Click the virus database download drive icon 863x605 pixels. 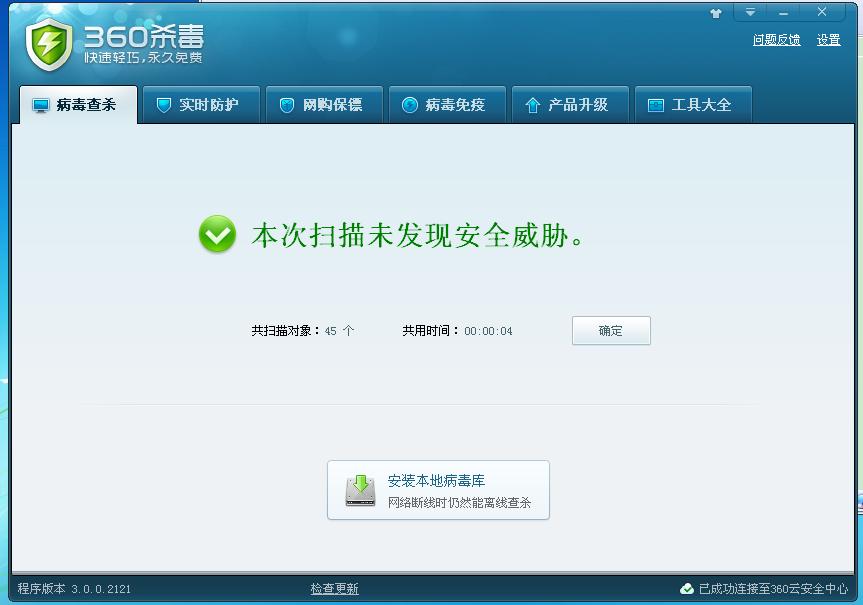coord(361,490)
